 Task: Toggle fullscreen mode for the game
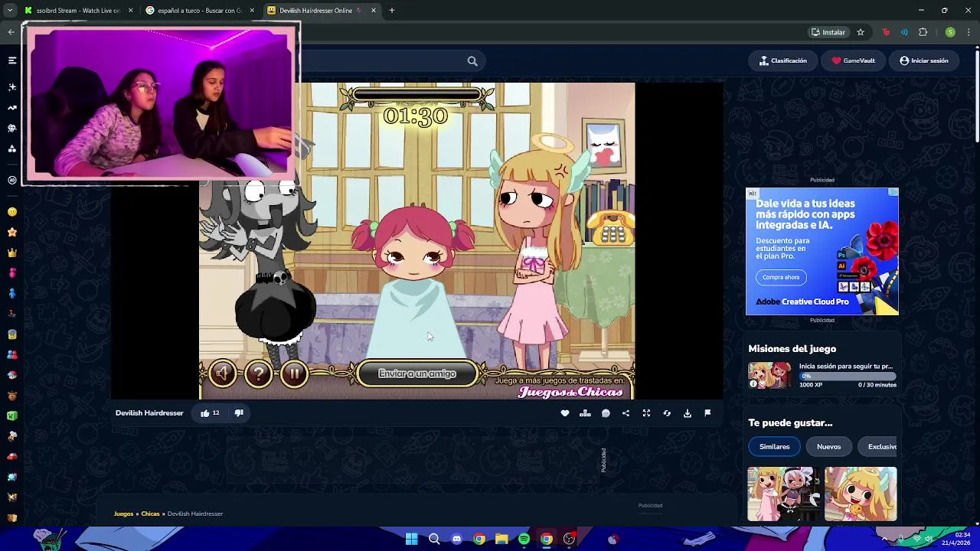click(646, 413)
